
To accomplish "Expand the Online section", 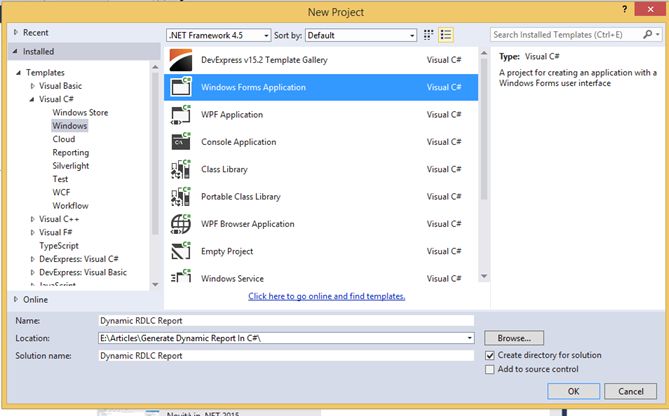I will [x=15, y=299].
